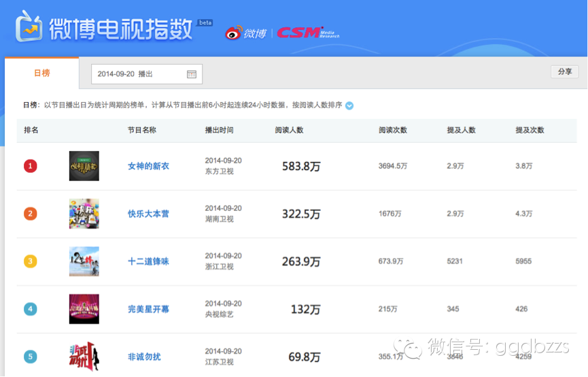
Task: Click the orange rank 2 badge
Action: (x=30, y=214)
